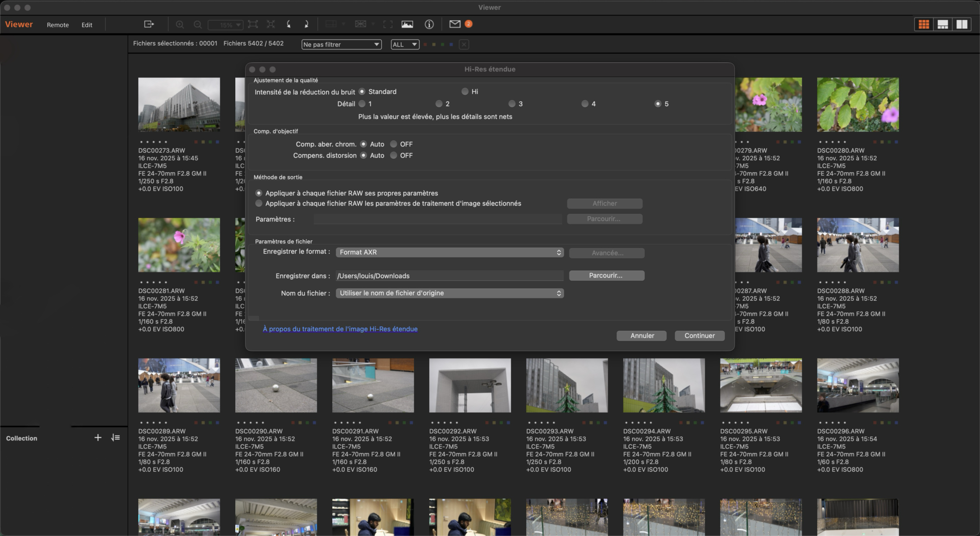Expand the 'Utiliser le nom de fichier d'origine' dropdown
980x536 pixels.
tap(449, 293)
